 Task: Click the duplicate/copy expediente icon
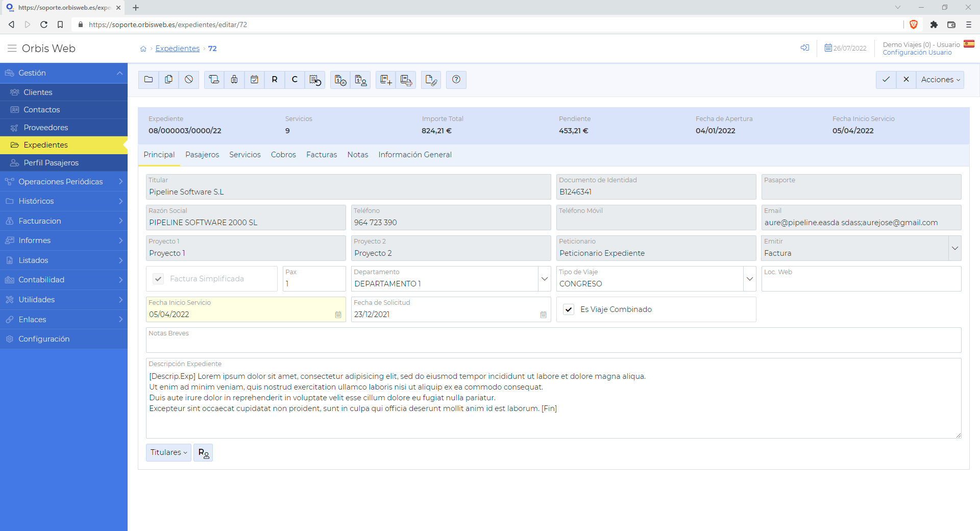click(168, 80)
